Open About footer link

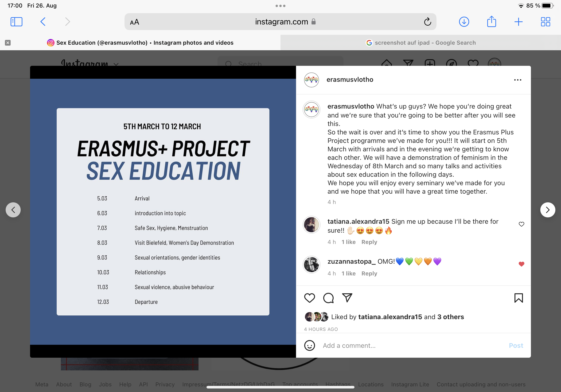point(64,384)
